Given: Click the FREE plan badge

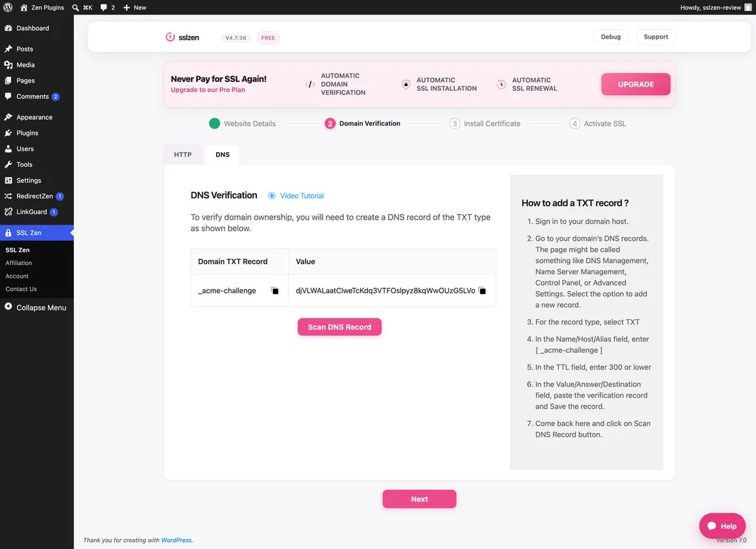Looking at the screenshot, I should [268, 38].
